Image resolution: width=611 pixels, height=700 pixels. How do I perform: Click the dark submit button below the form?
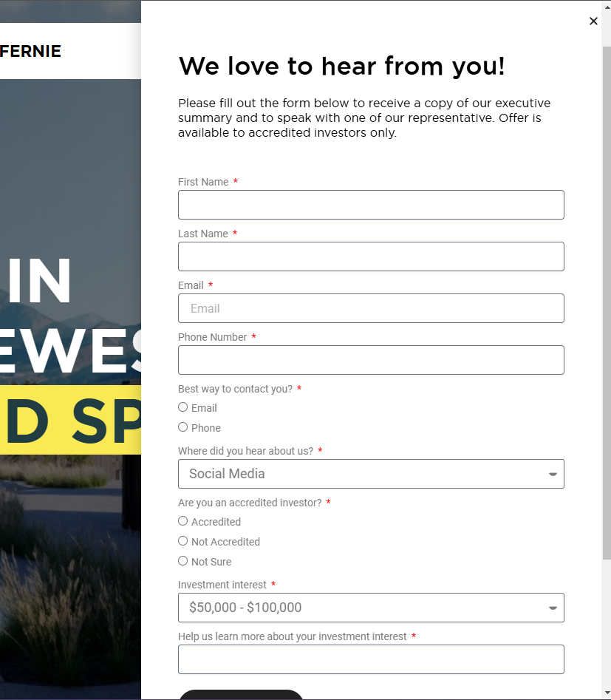[241, 695]
